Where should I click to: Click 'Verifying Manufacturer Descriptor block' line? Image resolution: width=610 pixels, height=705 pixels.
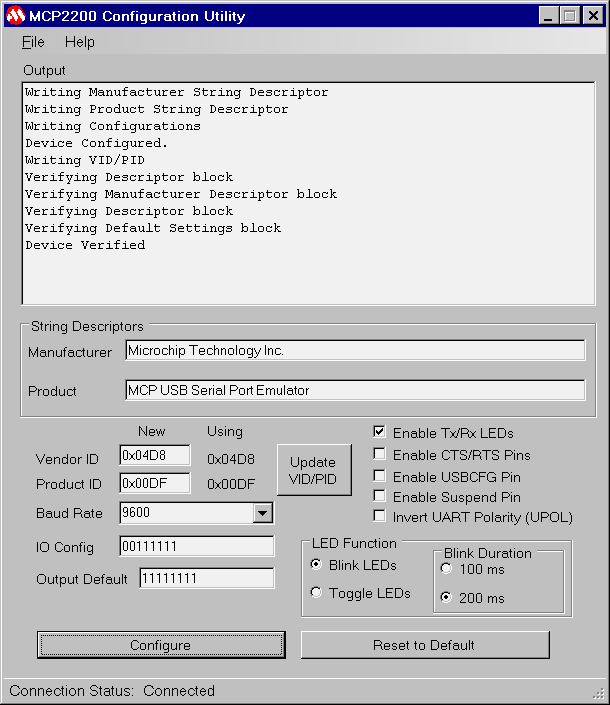pos(181,194)
